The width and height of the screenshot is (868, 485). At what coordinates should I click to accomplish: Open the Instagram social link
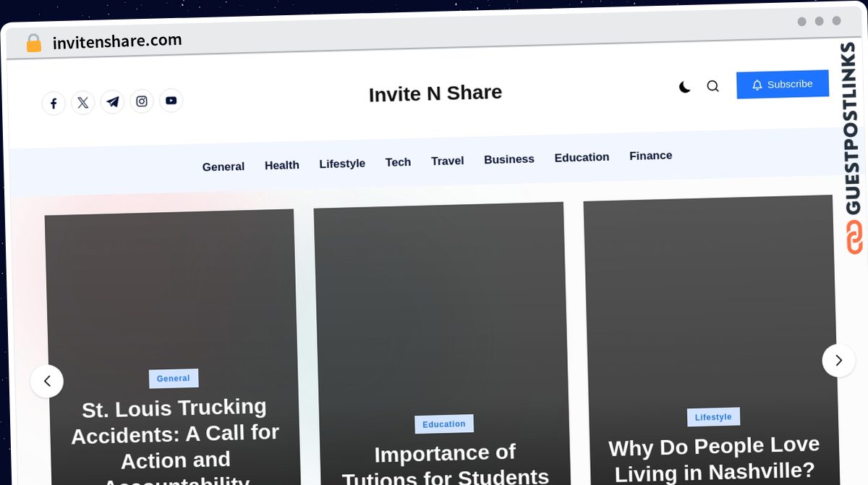pos(142,101)
